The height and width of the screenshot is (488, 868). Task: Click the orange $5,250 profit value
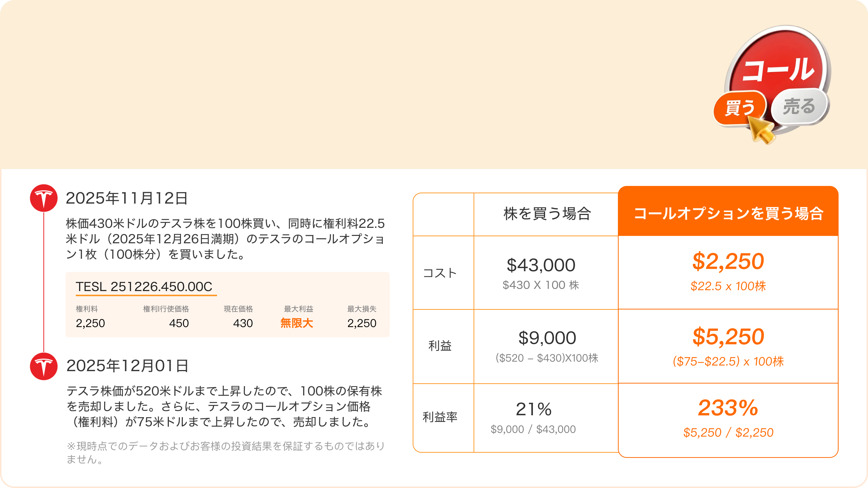(728, 337)
